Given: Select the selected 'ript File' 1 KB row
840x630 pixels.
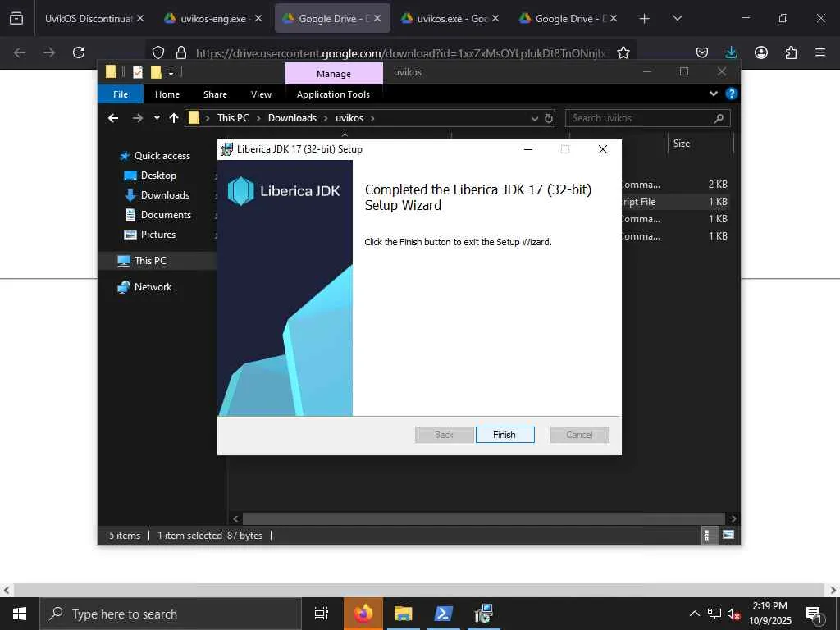Looking at the screenshot, I should tap(675, 202).
